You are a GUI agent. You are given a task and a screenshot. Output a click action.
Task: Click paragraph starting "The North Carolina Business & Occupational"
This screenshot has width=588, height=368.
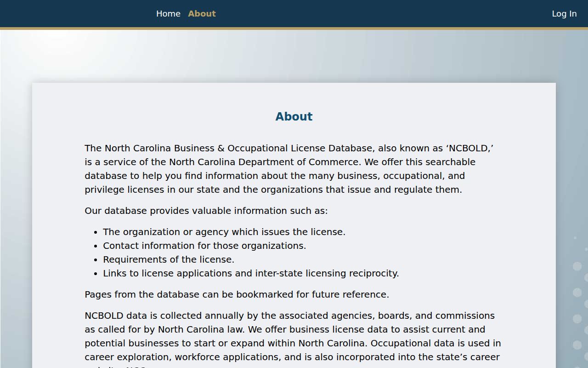(289, 169)
